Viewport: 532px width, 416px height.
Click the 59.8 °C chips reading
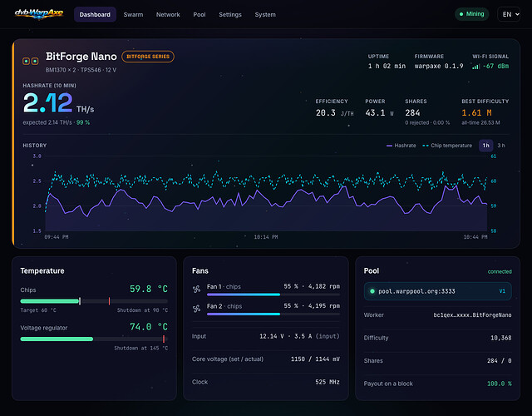(149, 289)
